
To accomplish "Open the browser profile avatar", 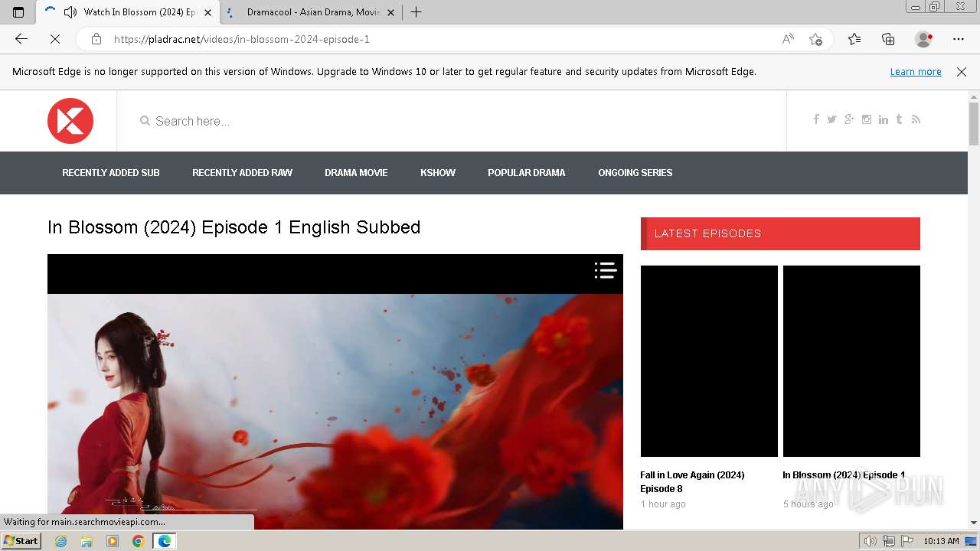I will click(x=923, y=39).
